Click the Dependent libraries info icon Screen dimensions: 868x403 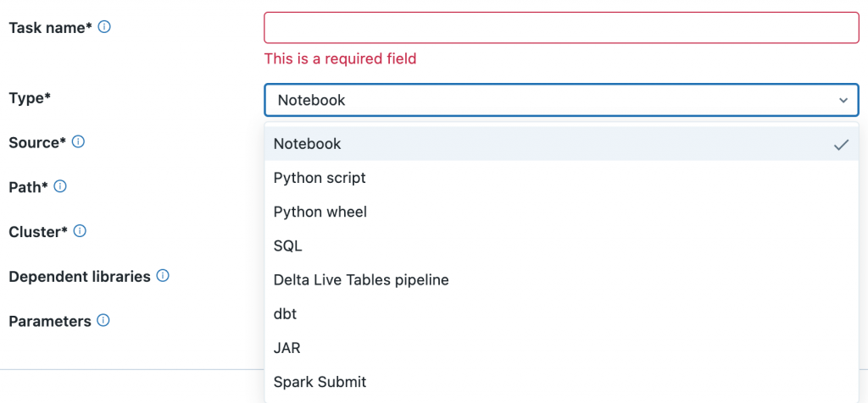click(163, 276)
